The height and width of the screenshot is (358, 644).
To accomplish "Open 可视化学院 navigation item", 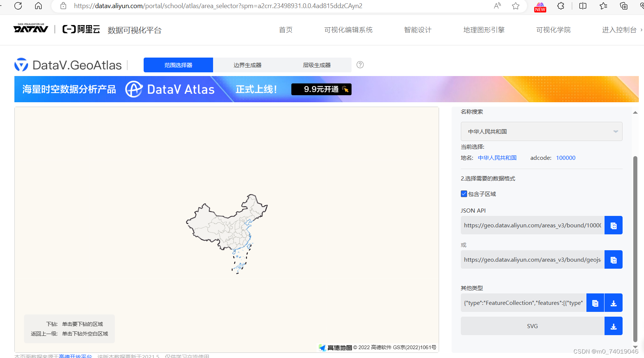I will [x=553, y=30].
